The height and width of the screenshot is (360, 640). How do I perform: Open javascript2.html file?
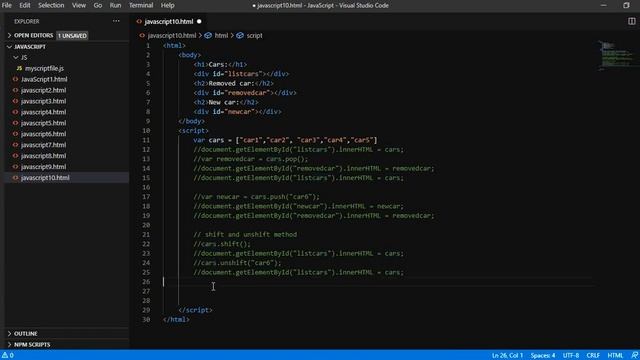(x=43, y=90)
